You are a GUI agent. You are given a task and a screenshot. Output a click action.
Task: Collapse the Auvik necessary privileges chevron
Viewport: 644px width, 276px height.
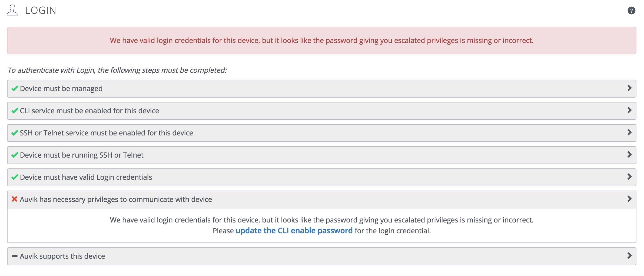629,199
